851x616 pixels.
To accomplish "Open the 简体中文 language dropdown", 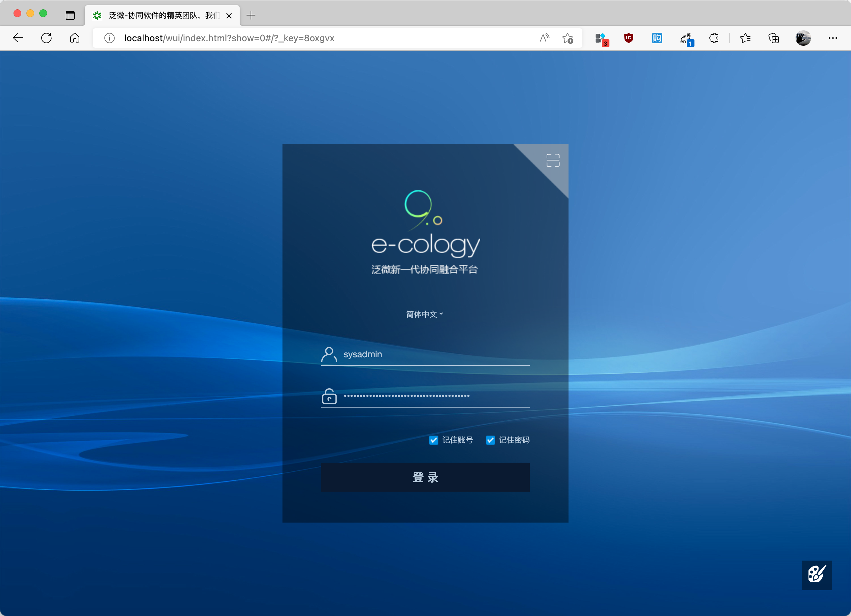I will click(425, 314).
